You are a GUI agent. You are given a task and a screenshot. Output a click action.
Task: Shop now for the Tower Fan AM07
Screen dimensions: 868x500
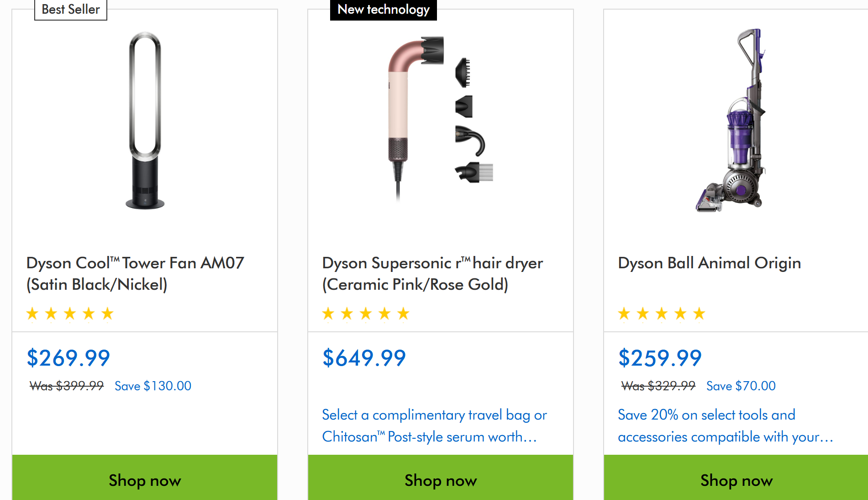[x=145, y=480]
